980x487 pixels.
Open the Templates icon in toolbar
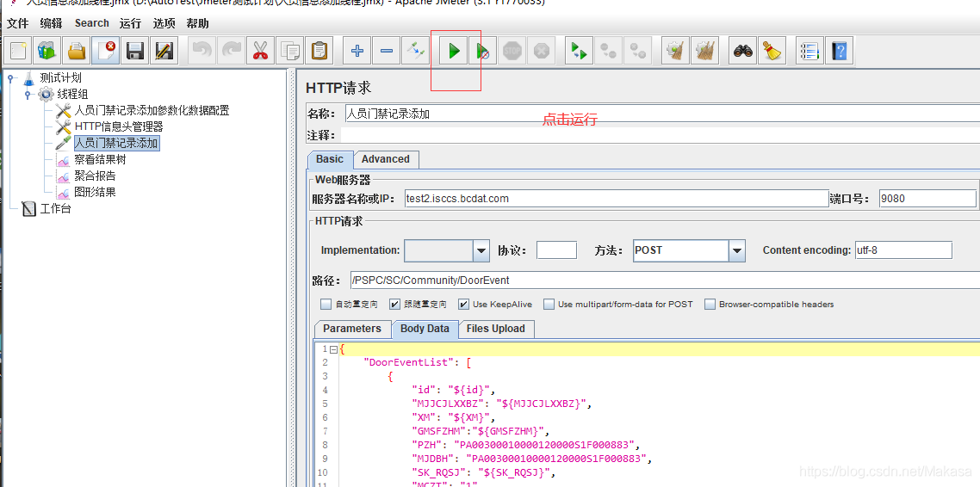pyautogui.click(x=47, y=51)
